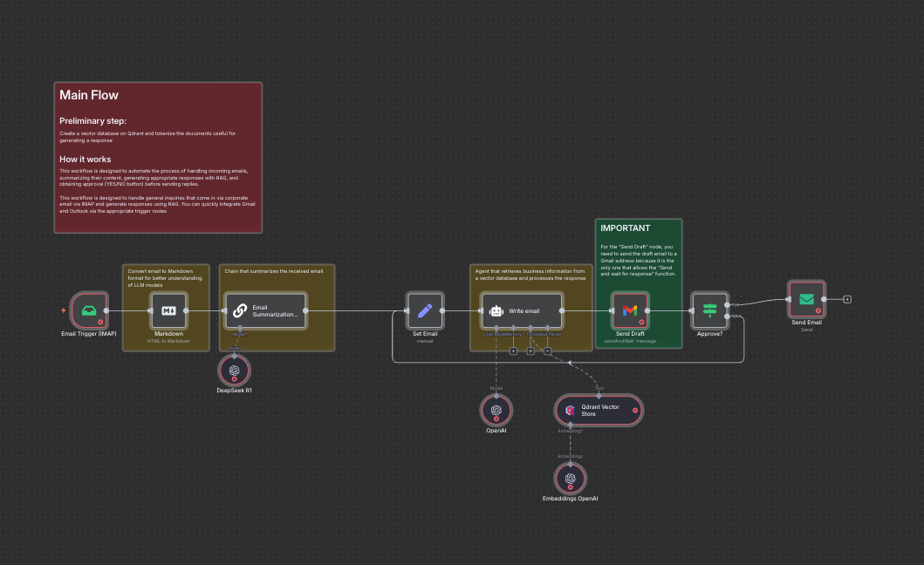The image size is (924, 565).
Task: Select the OpenAI chat model node
Action: [x=496, y=410]
